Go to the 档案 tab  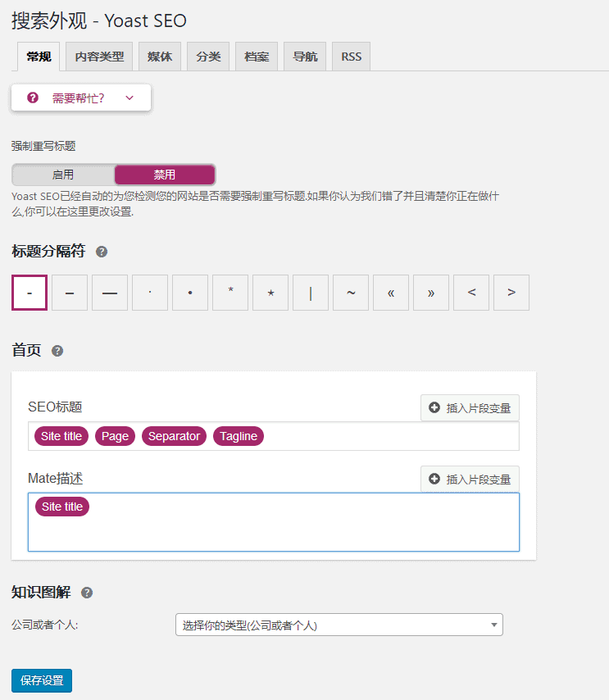tap(257, 57)
